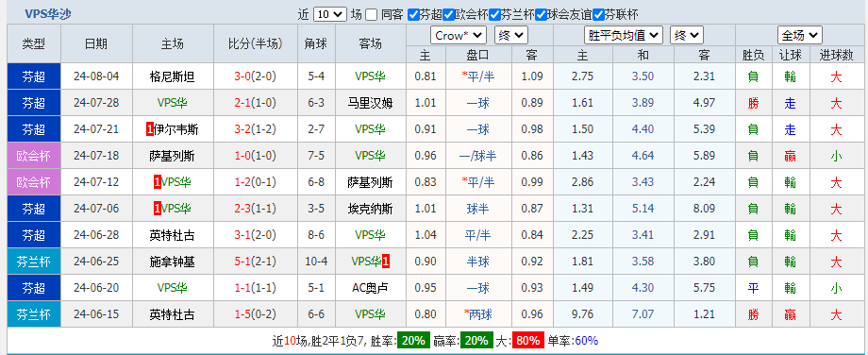Click the 半球 handicap on 24-06-25

[x=478, y=262]
